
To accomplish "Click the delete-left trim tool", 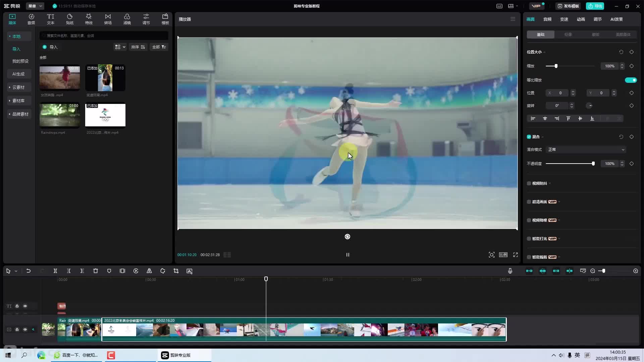I will (x=69, y=271).
